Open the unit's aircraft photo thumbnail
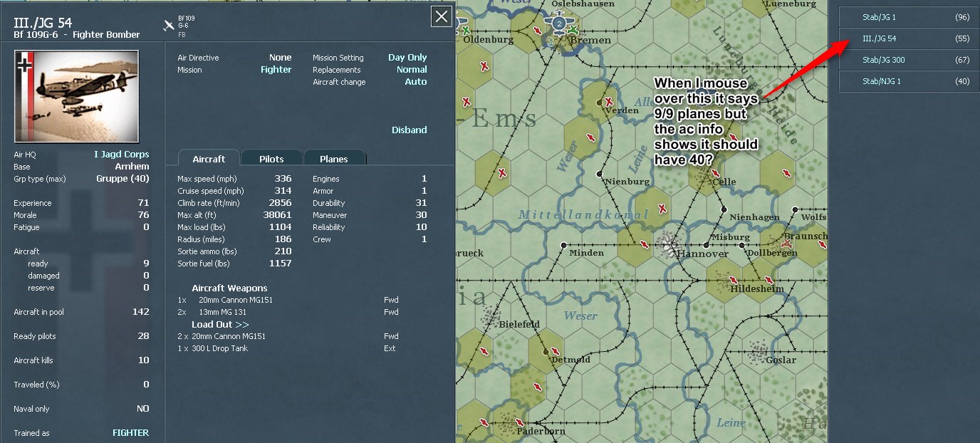 click(77, 96)
